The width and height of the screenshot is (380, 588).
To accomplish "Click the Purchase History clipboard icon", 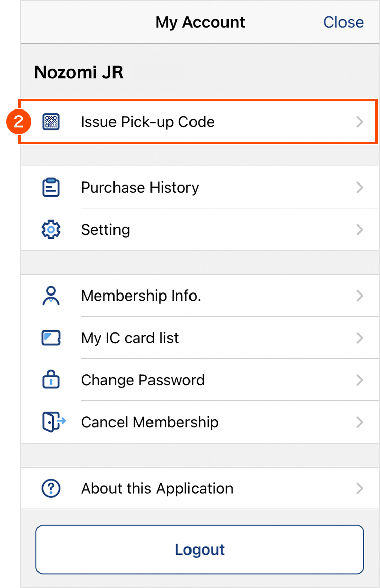I will [x=51, y=188].
